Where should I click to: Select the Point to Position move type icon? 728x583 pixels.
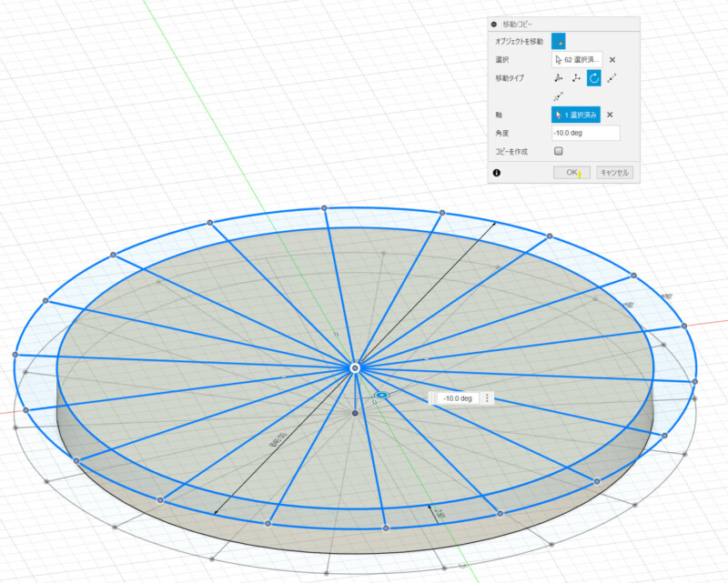click(x=559, y=96)
